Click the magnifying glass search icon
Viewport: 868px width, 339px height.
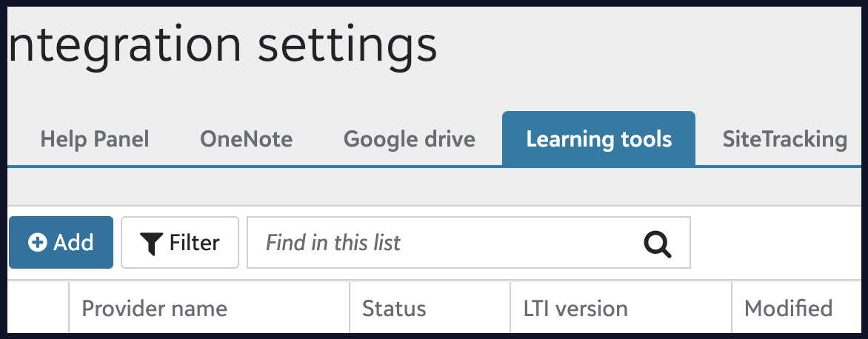pos(657,243)
